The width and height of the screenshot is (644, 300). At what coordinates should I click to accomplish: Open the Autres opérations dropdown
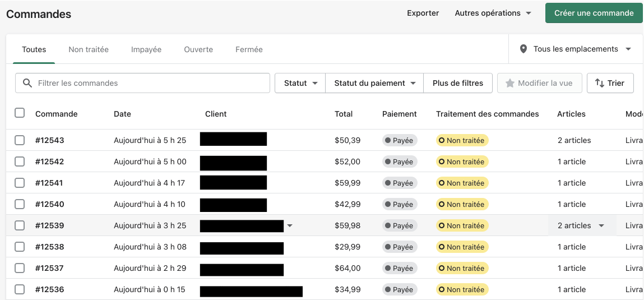tap(493, 13)
